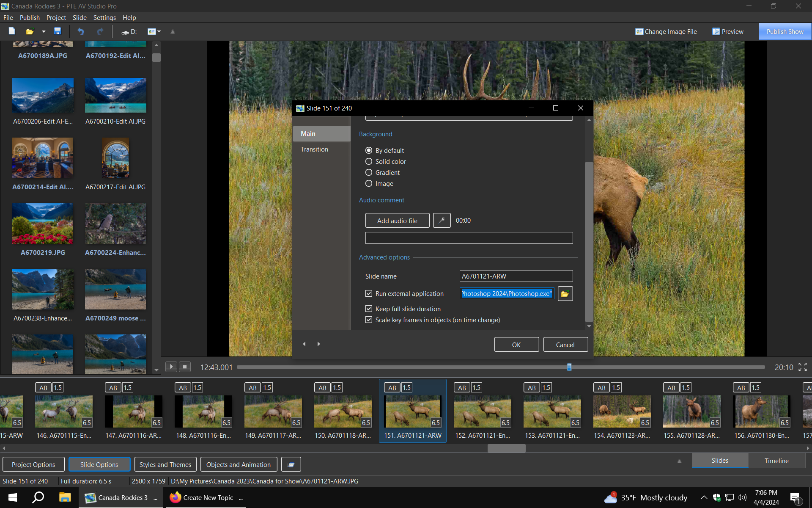Screen dimensions: 812x508
Task: Open the Settings menu
Action: 104,18
